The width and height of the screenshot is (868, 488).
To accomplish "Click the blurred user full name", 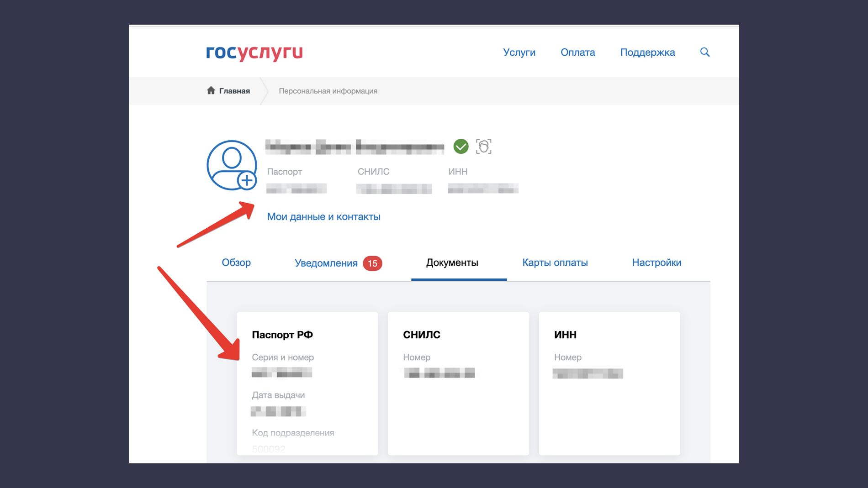I will point(355,147).
